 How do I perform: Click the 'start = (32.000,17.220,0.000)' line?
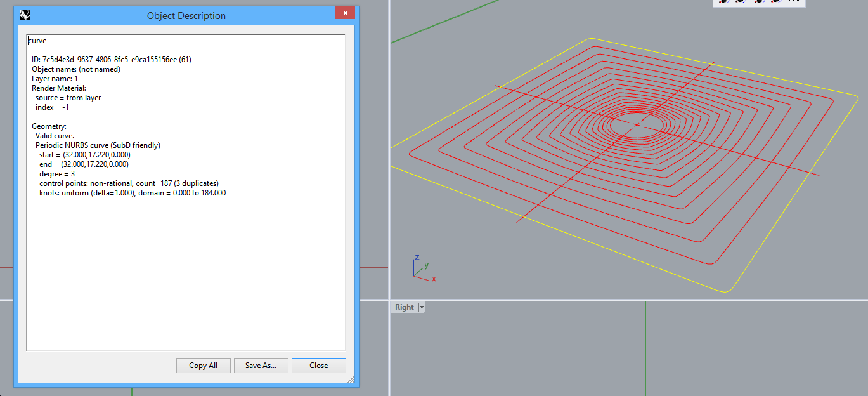click(x=85, y=155)
